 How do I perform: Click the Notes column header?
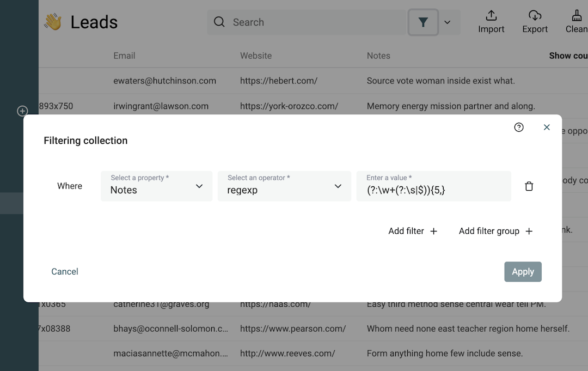[x=378, y=56]
